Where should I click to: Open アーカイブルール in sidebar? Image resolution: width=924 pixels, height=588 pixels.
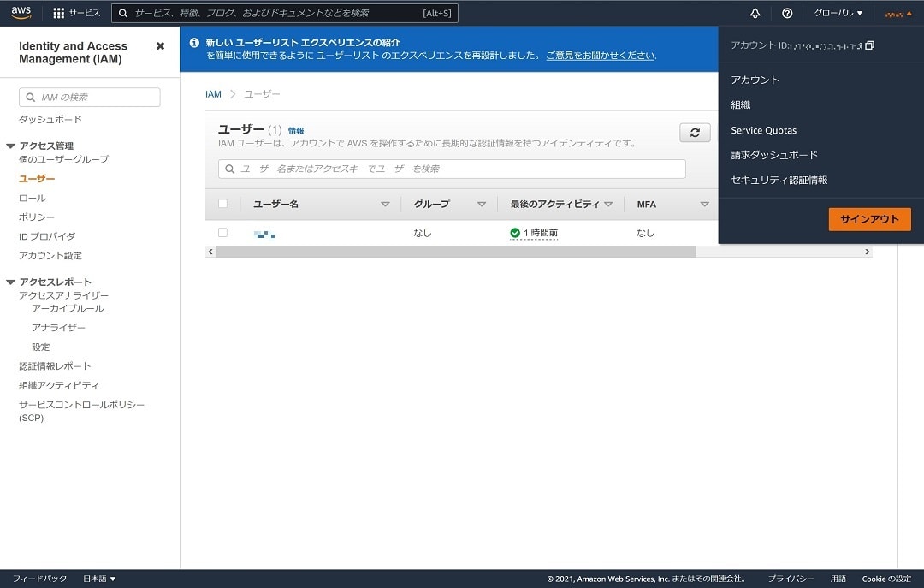click(x=68, y=308)
